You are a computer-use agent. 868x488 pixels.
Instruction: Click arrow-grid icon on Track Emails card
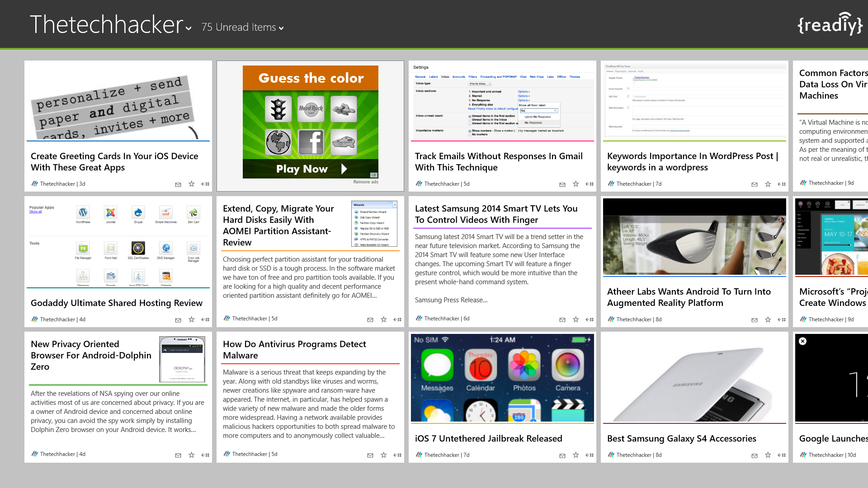click(x=590, y=184)
